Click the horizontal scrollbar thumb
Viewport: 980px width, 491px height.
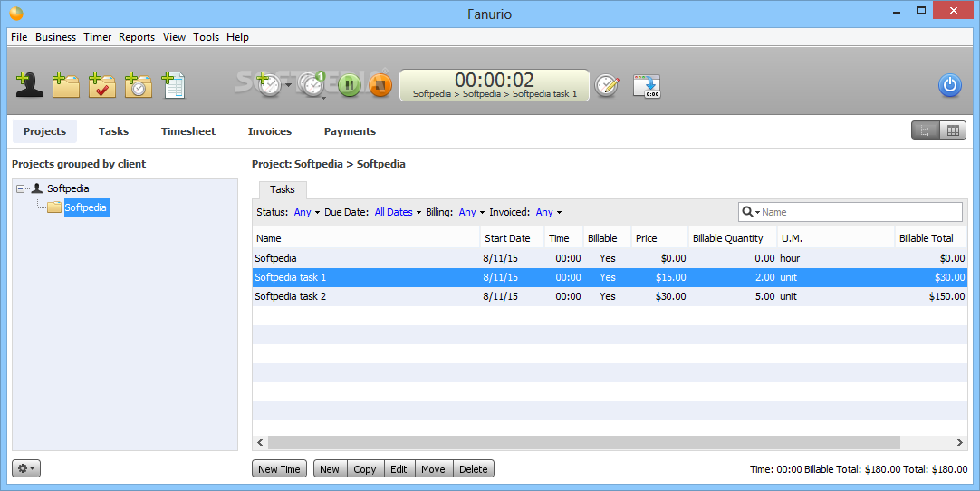584,442
